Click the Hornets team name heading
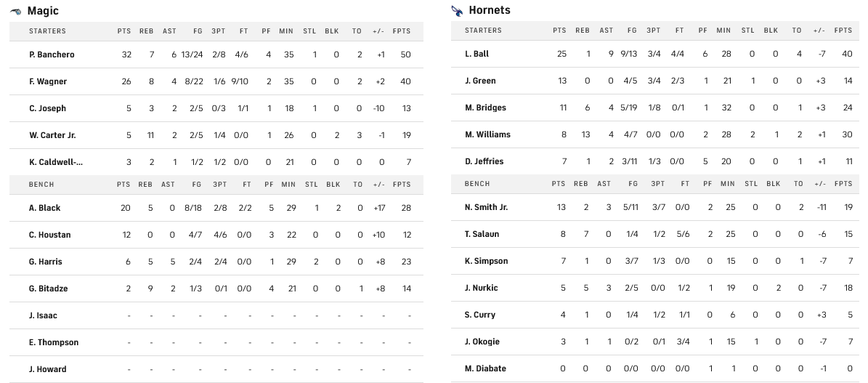 click(490, 10)
